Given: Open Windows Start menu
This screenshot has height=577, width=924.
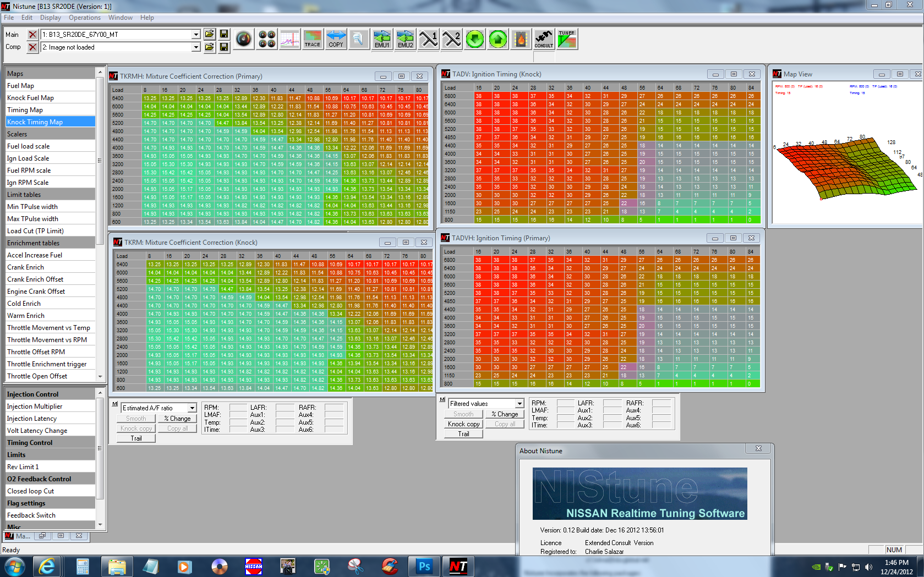Looking at the screenshot, I should click(x=14, y=566).
